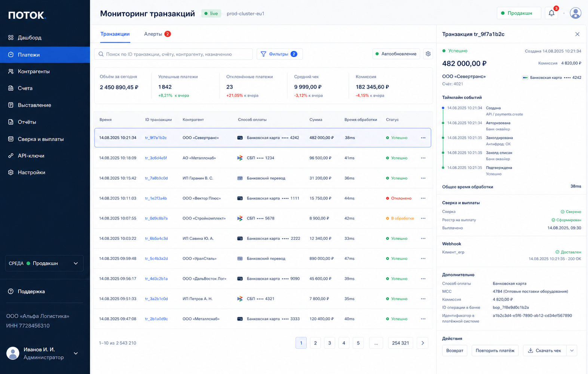Viewport: 588px width, 374px height.
Task: Toggle Автообновление auto-refresh
Action: (396, 54)
